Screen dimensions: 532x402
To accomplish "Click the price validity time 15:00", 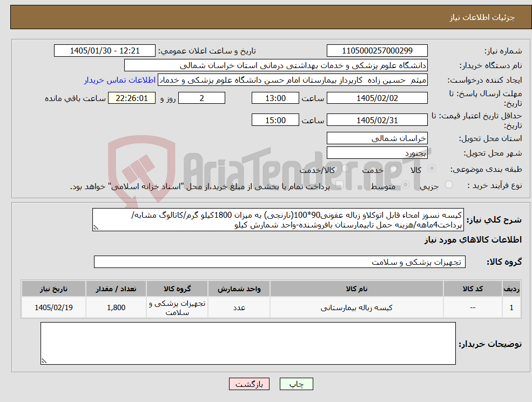I will point(275,120).
